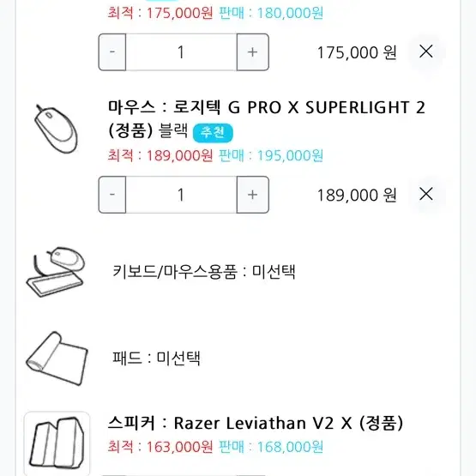476x476 pixels.
Task: Decrease Logitech mouse quantity
Action: pyautogui.click(x=112, y=195)
